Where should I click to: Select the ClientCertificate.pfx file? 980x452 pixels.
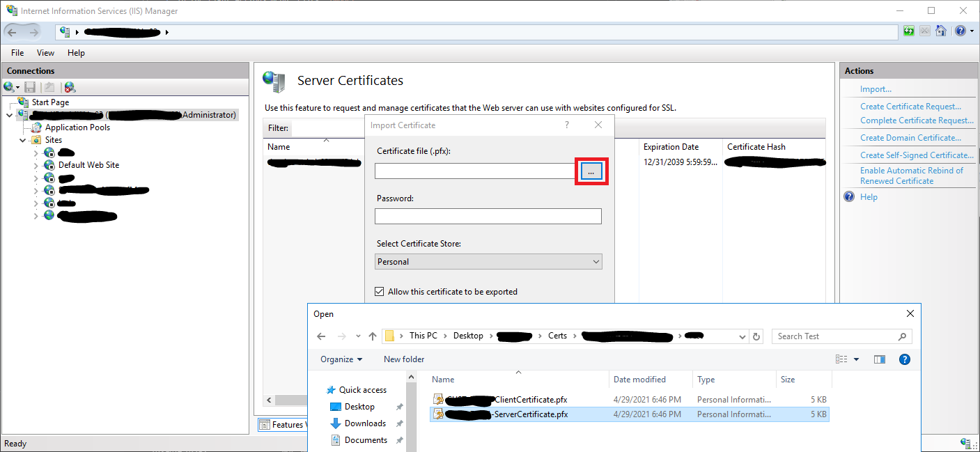coord(628,400)
